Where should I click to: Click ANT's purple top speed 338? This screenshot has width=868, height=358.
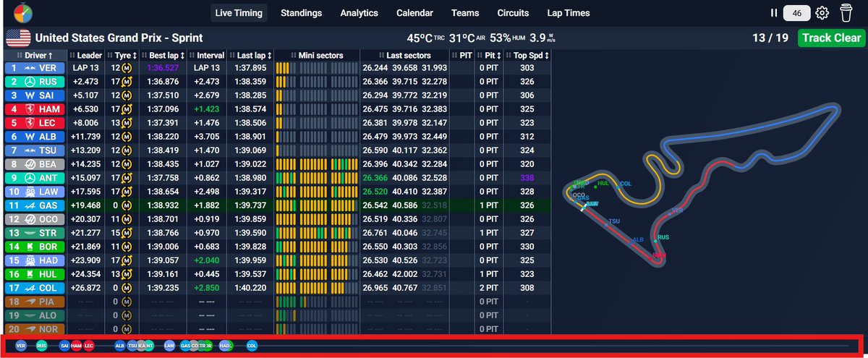[x=527, y=177]
